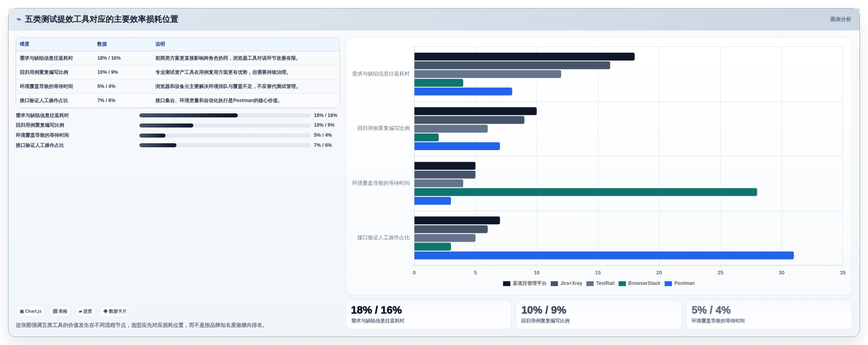Viewport: 868px width, 345px height.
Task: Open the 18% / 16% data card
Action: [x=428, y=314]
